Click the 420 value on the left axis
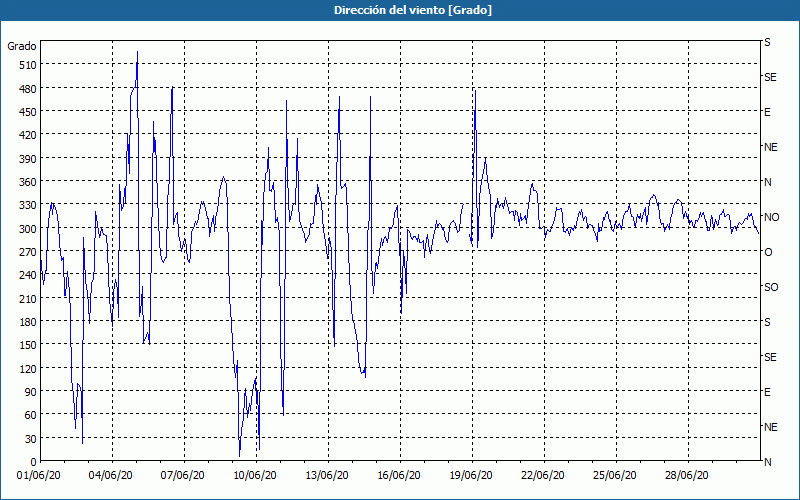 [28, 135]
